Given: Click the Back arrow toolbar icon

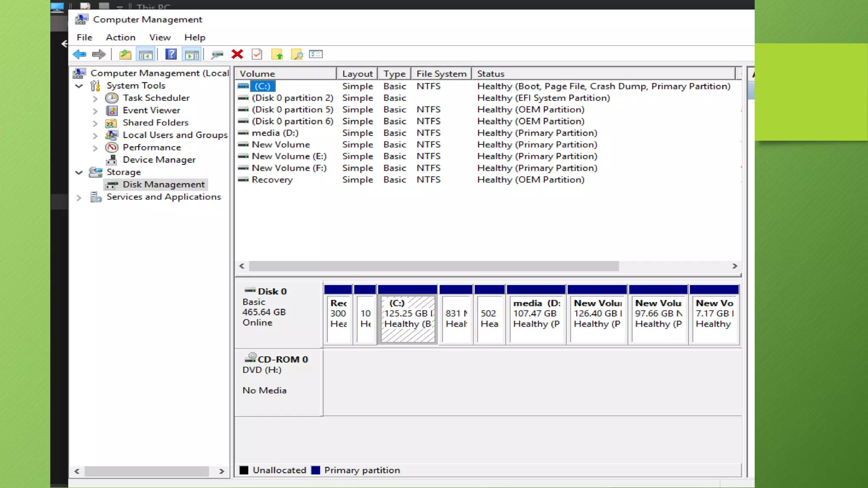Looking at the screenshot, I should [79, 54].
